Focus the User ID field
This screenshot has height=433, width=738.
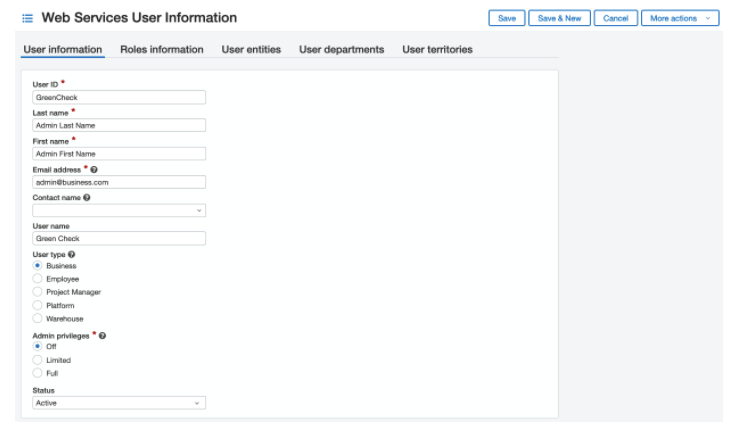[119, 97]
